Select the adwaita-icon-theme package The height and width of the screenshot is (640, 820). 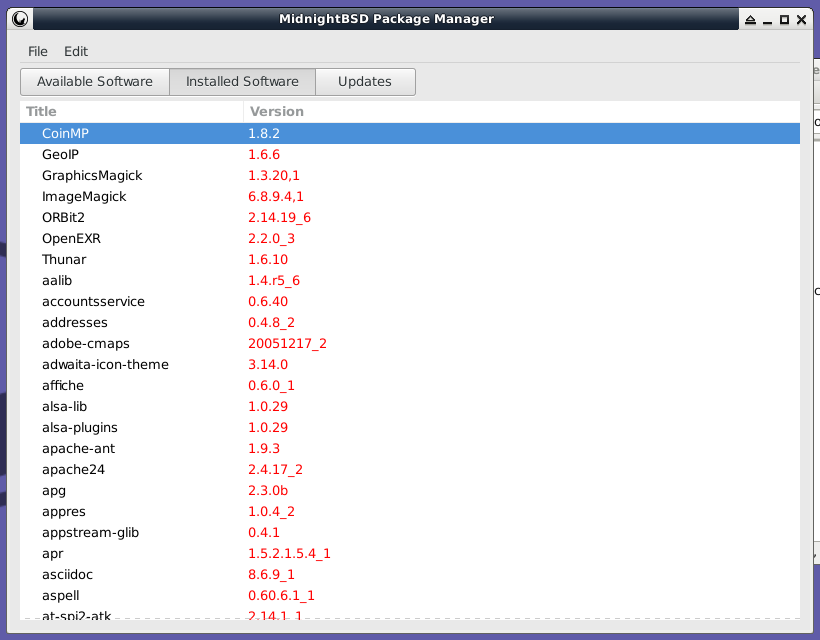coord(105,364)
